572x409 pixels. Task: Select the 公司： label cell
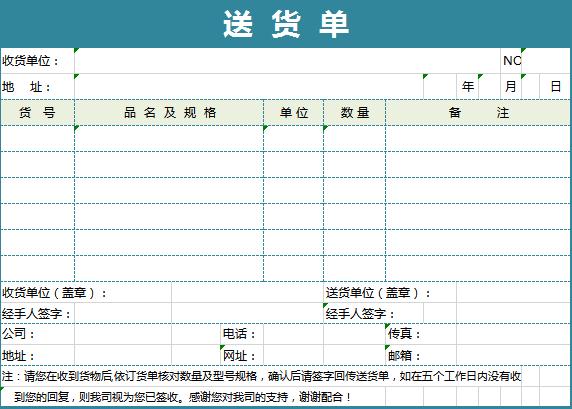(38, 334)
